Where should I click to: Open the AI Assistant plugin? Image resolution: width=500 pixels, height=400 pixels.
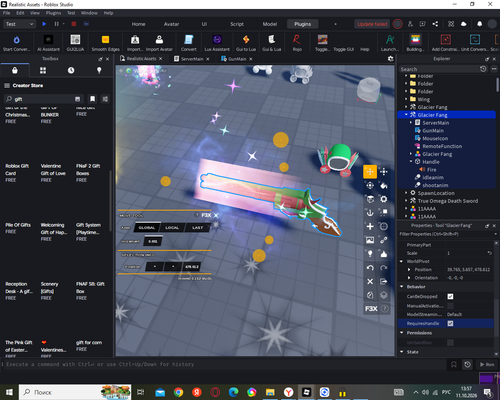(48, 43)
